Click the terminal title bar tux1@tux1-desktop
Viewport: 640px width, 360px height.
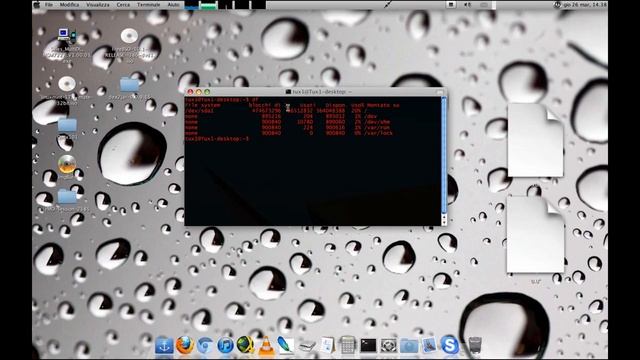315,92
